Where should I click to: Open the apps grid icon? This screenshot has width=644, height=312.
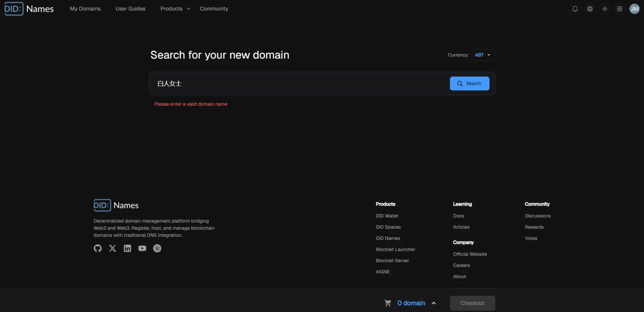620,9
